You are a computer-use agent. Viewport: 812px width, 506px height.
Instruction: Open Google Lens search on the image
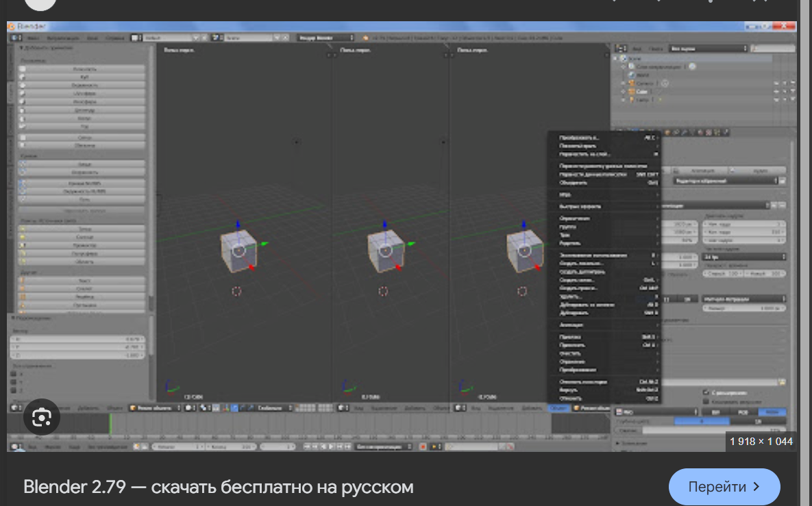41,416
